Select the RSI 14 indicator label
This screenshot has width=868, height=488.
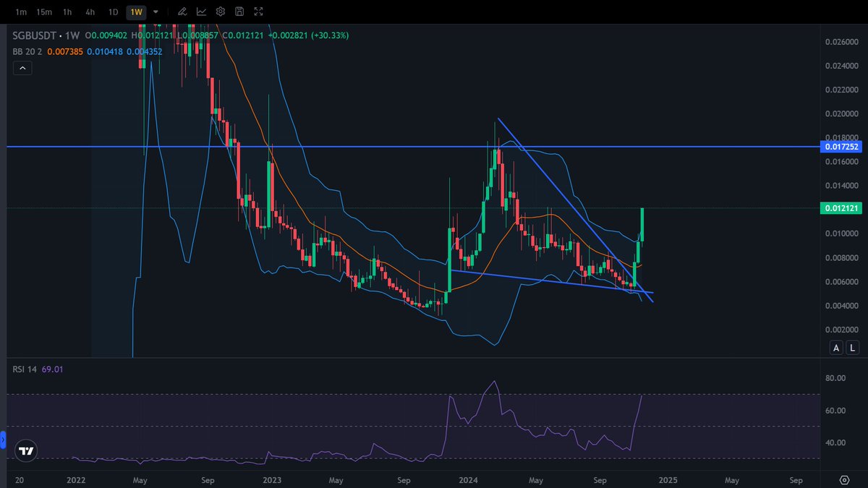(x=25, y=369)
